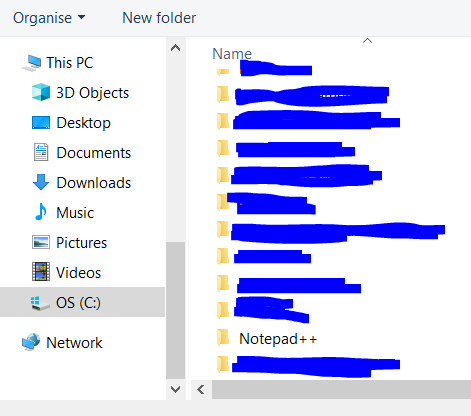This screenshot has height=416, width=471.
Task: Open Videos in navigation pane
Action: point(78,273)
